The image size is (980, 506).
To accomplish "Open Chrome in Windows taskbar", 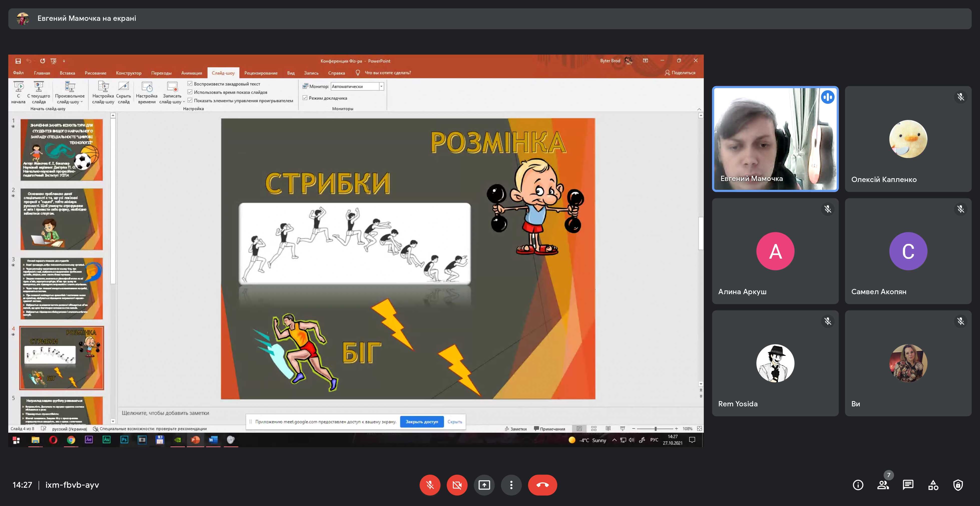I will (x=71, y=440).
